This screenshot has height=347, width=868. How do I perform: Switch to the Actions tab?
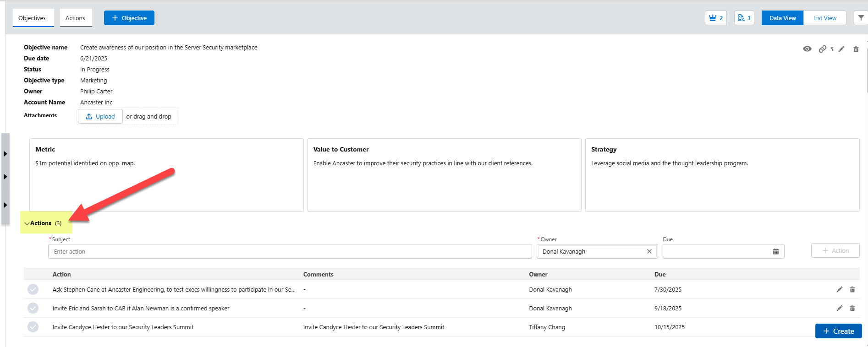click(75, 18)
